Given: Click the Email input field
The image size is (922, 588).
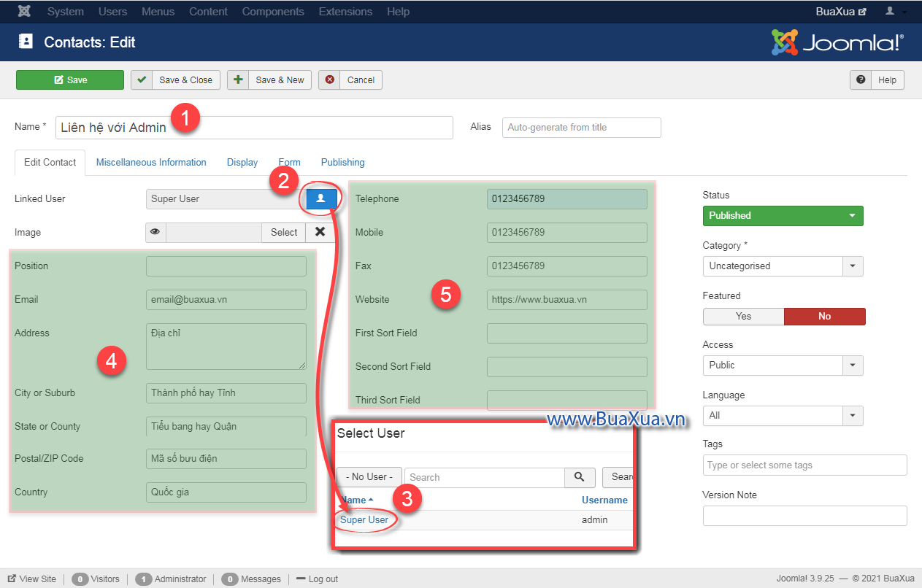Looking at the screenshot, I should coord(226,300).
